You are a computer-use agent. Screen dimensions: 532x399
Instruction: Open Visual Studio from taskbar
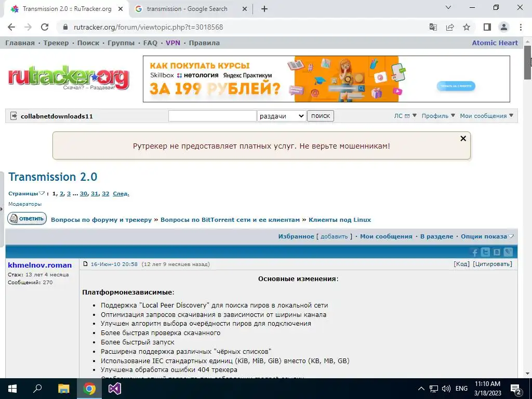(115, 389)
